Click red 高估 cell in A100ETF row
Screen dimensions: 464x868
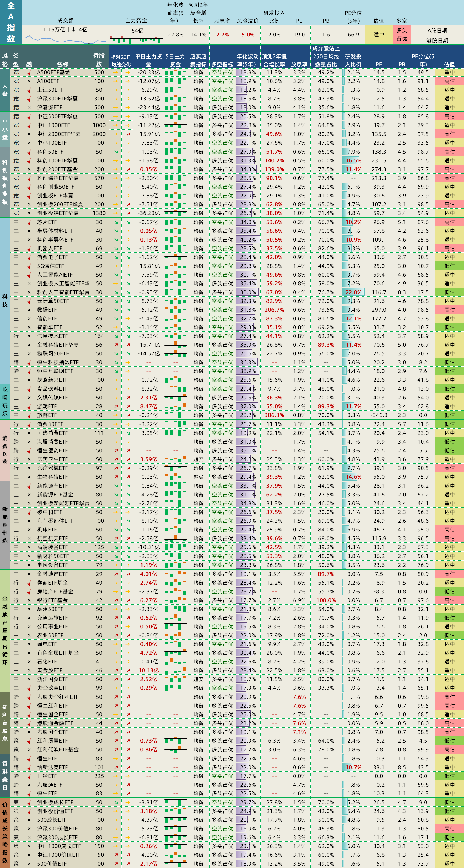click(449, 81)
